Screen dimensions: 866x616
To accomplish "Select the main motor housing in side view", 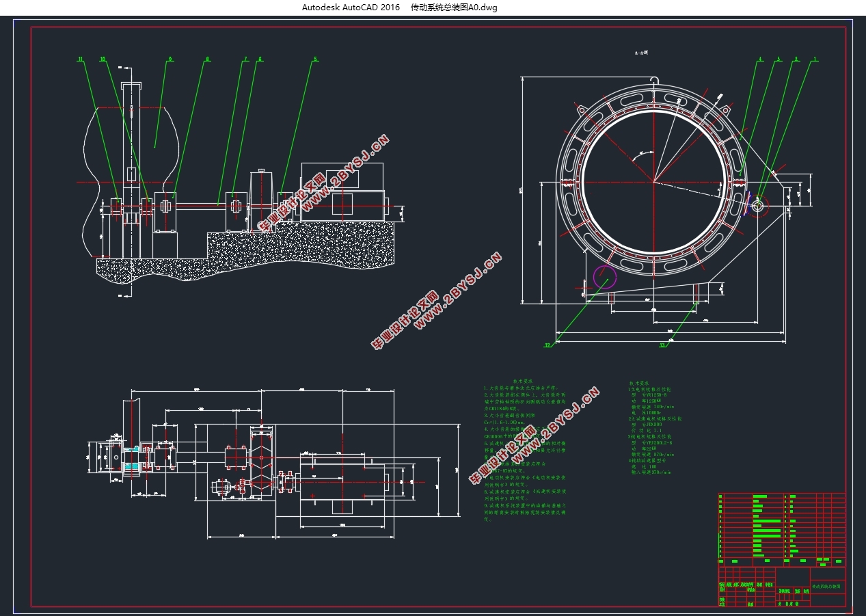I will click(342, 191).
